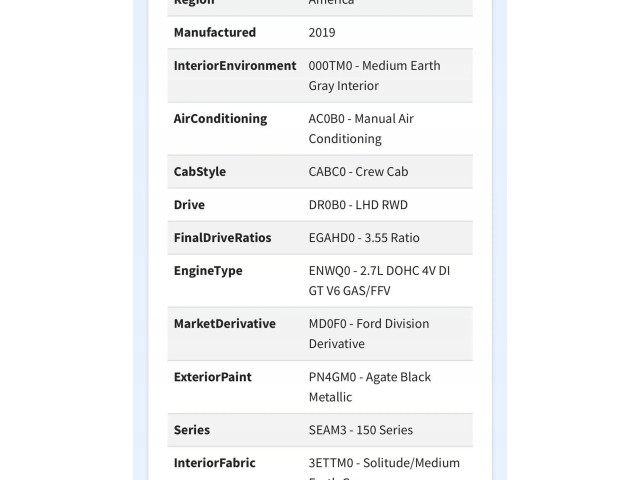Select the InteriorFabric row label
Image resolution: width=640 pixels, height=480 pixels.
[214, 463]
